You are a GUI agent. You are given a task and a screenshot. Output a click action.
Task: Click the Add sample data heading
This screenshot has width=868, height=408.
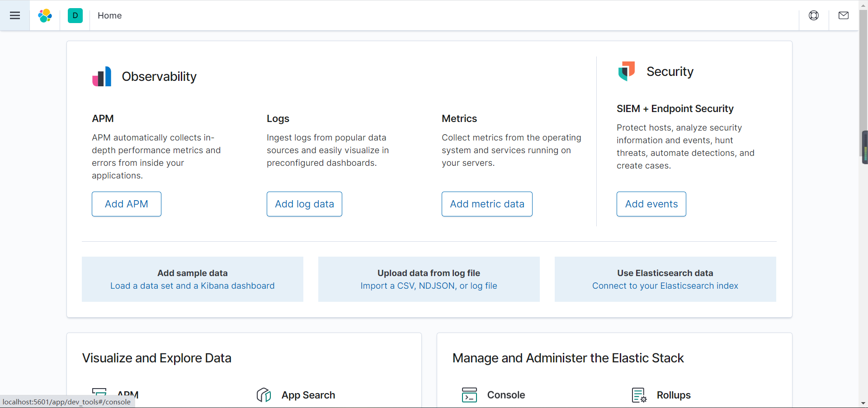pos(193,273)
